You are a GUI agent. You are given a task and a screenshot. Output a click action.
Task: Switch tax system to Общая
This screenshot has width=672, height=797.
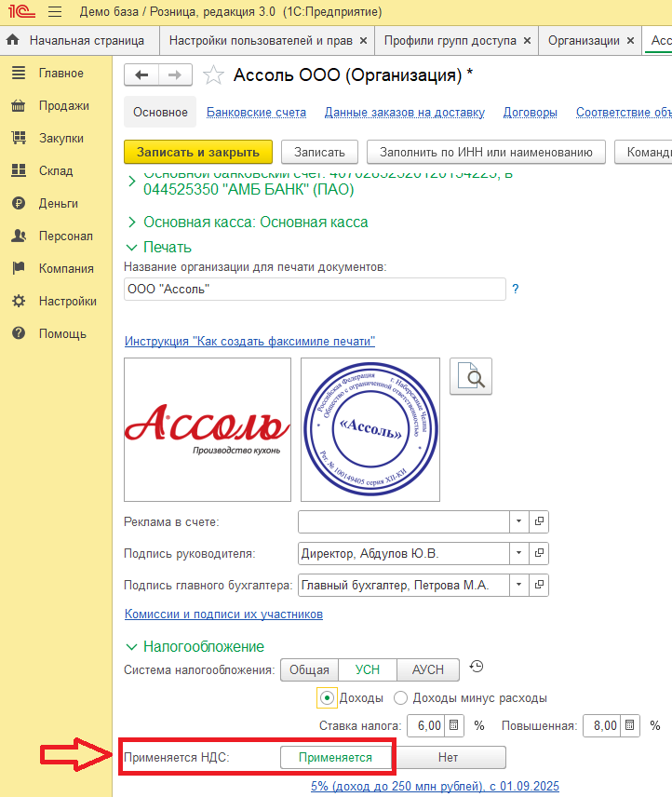click(309, 669)
